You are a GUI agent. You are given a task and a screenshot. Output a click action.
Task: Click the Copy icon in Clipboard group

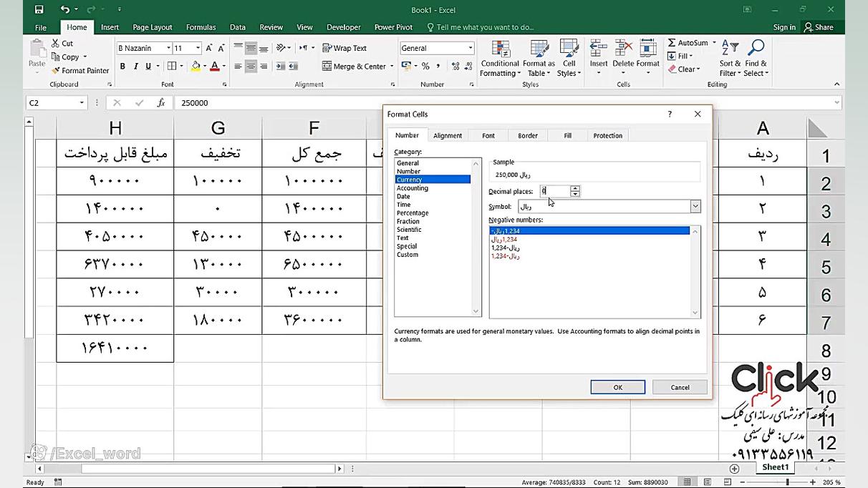point(56,57)
